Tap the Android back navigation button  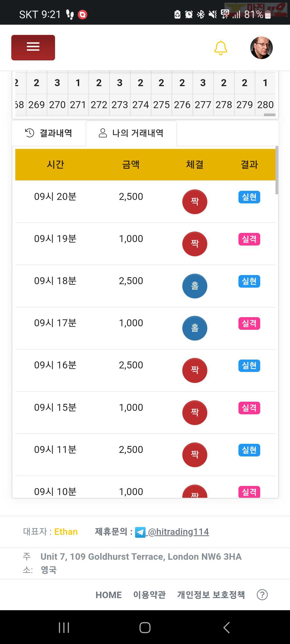coord(226,628)
